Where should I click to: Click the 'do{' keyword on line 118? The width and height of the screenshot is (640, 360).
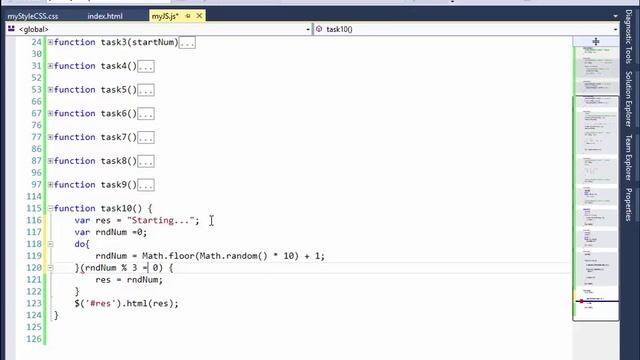click(x=82, y=244)
